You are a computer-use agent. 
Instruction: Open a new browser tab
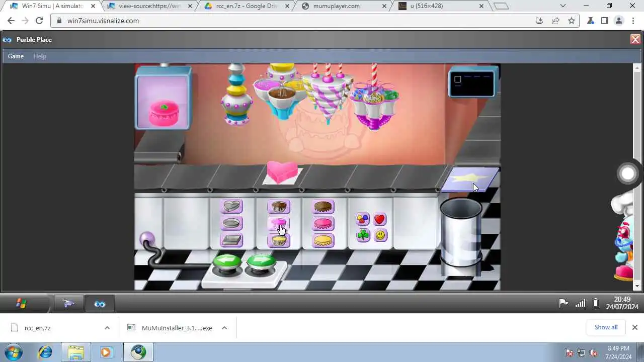pyautogui.click(x=501, y=6)
